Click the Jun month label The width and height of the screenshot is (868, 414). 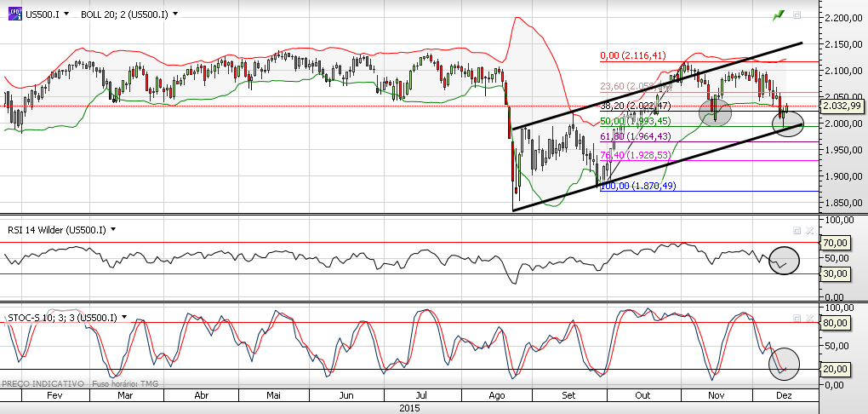click(346, 396)
